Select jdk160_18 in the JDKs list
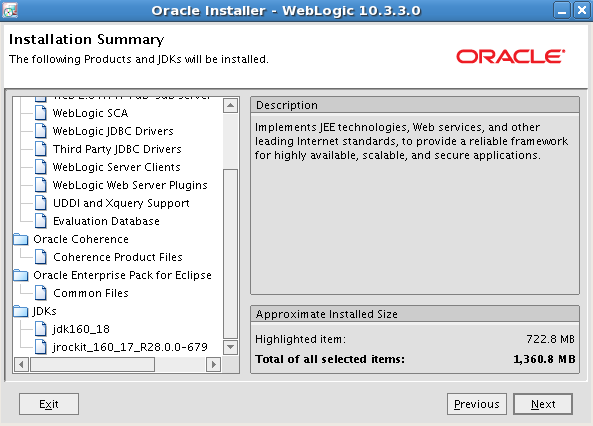 81,329
